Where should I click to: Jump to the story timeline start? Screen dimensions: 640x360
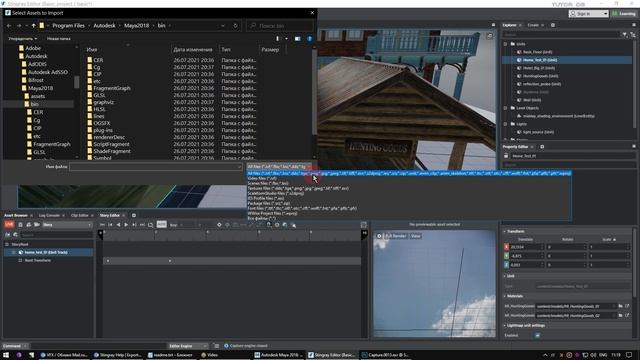click(x=102, y=225)
